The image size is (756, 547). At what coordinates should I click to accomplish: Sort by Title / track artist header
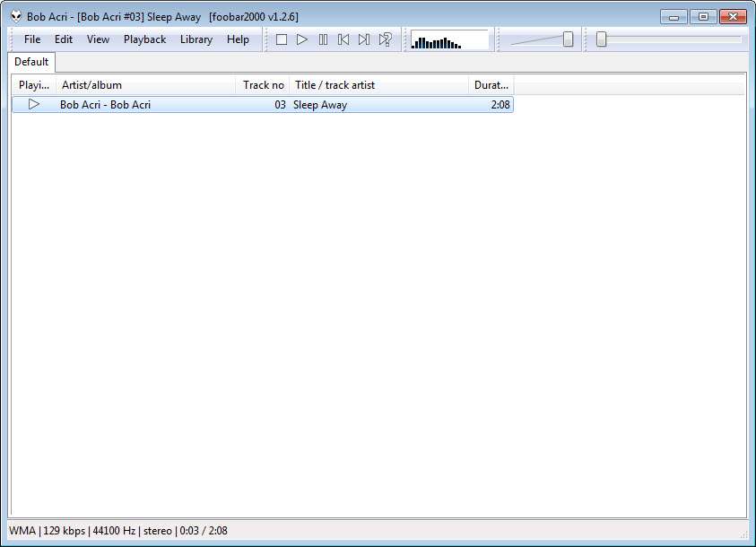pyautogui.click(x=378, y=85)
